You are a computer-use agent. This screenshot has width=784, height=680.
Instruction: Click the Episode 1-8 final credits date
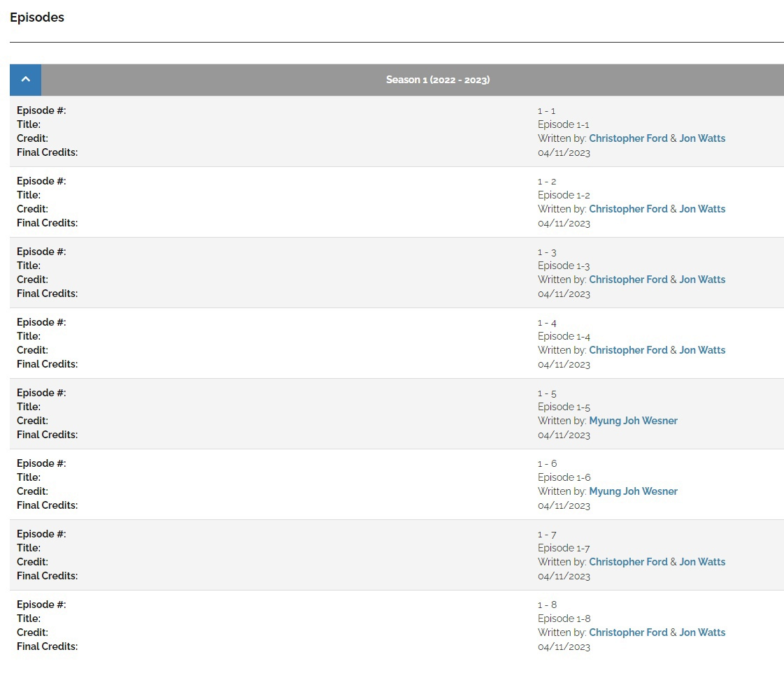point(564,646)
